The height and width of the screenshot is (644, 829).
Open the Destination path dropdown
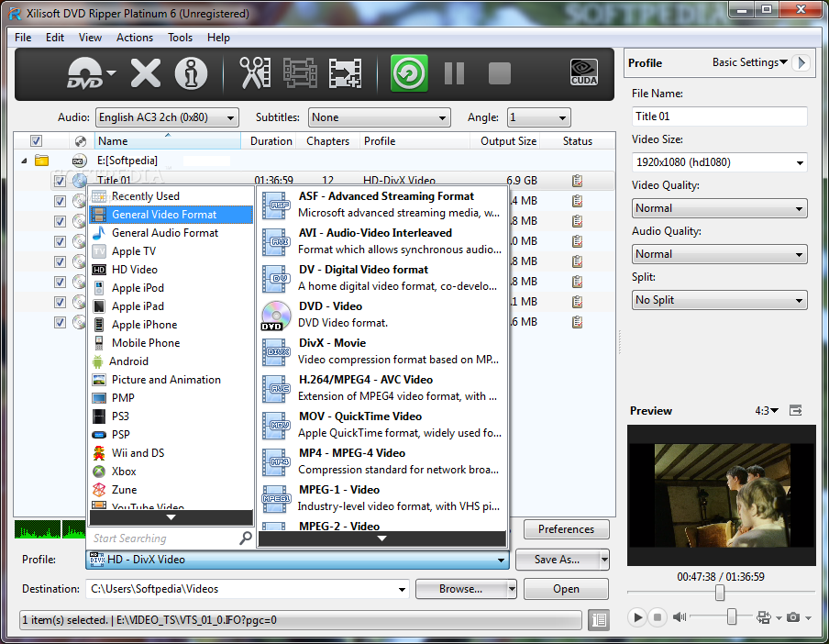(x=402, y=589)
